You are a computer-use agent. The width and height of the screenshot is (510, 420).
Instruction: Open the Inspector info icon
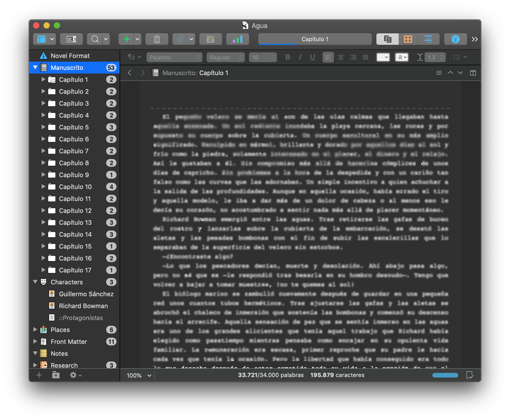tap(455, 39)
